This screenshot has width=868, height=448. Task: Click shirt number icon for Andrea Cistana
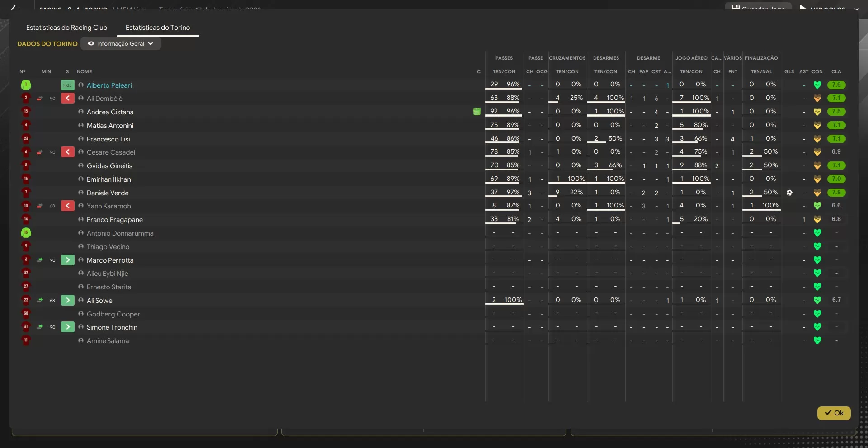(x=26, y=111)
